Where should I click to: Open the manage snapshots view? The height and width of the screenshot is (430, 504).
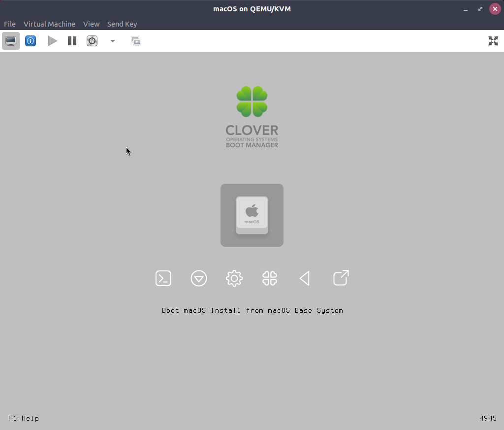(x=136, y=41)
